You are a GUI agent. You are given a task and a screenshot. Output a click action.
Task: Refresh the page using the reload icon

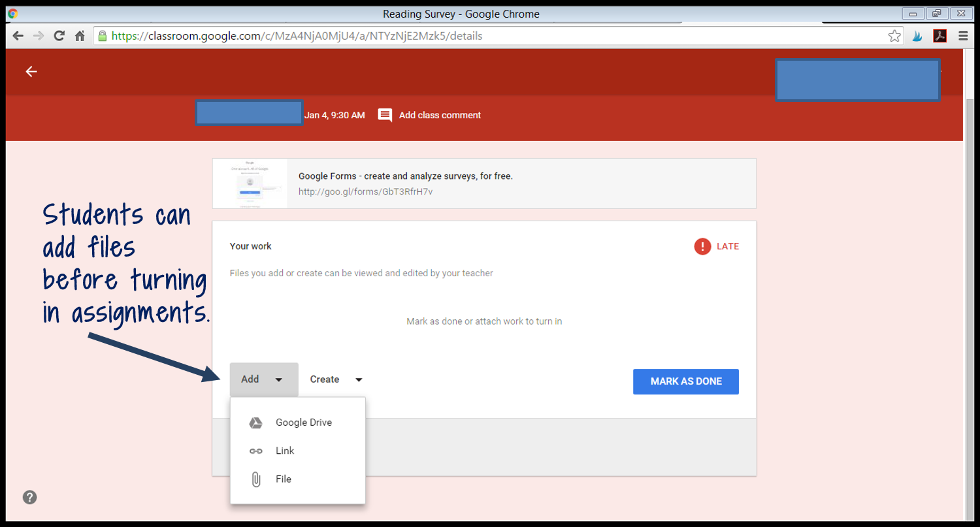(59, 36)
